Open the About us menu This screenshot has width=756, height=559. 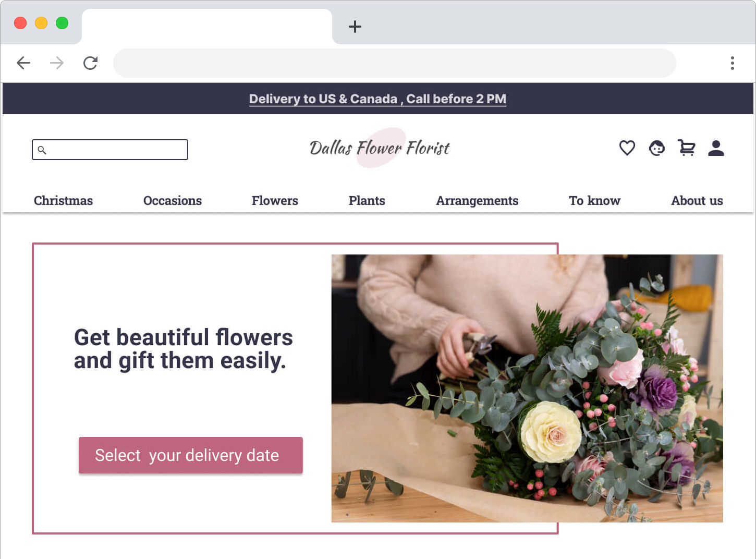(697, 201)
